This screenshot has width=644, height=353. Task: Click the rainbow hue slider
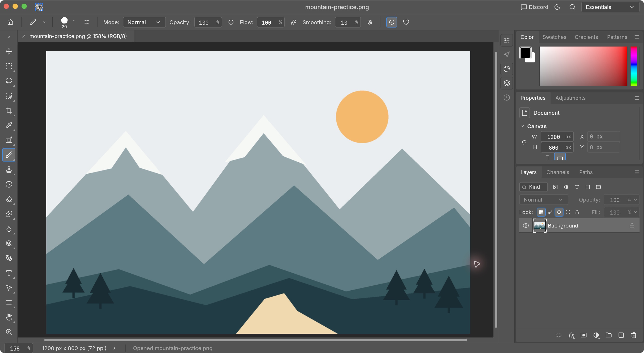[x=633, y=66]
